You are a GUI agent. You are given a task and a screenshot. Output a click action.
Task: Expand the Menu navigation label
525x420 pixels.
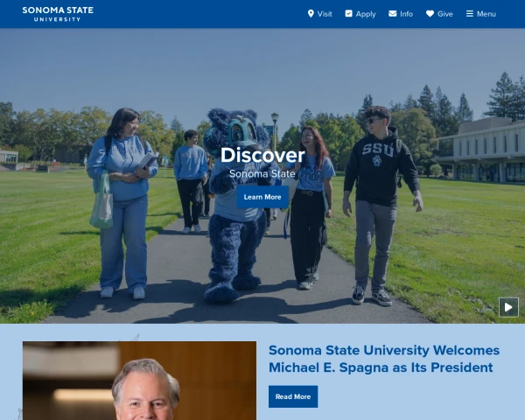[486, 14]
